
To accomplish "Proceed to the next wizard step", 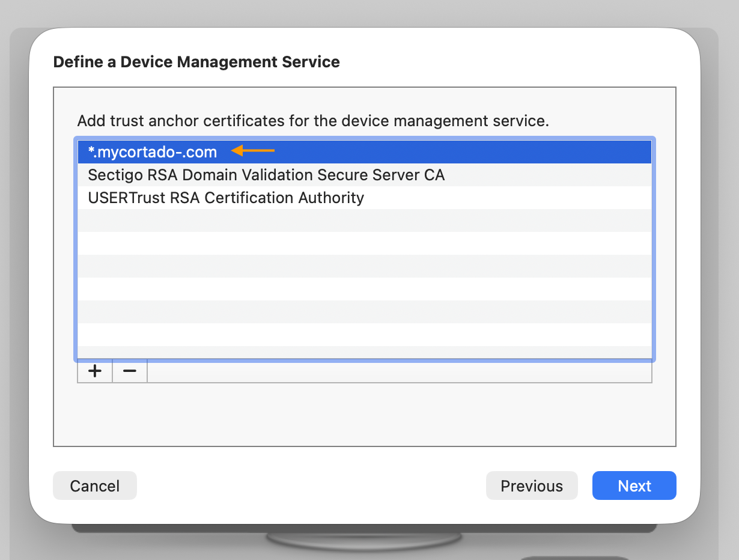I will [x=634, y=485].
